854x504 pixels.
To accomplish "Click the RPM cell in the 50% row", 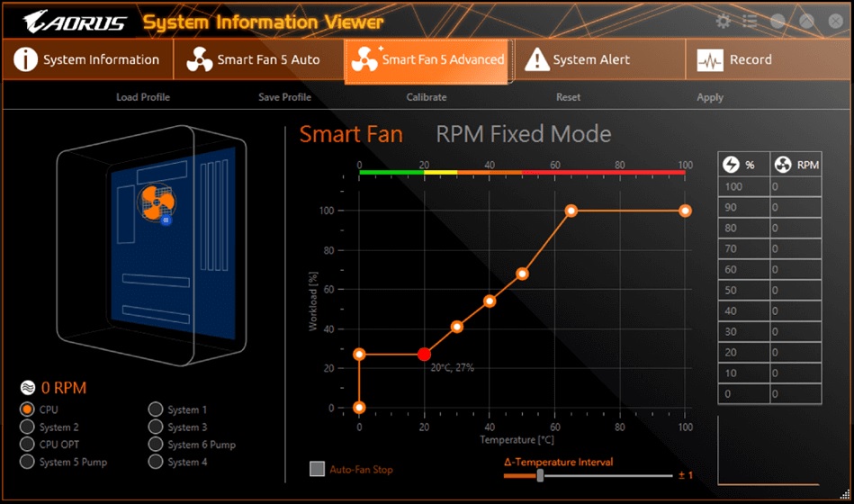I will [796, 291].
